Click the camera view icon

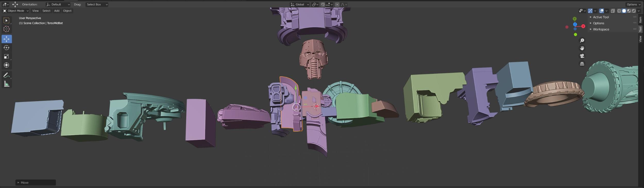coord(582,56)
